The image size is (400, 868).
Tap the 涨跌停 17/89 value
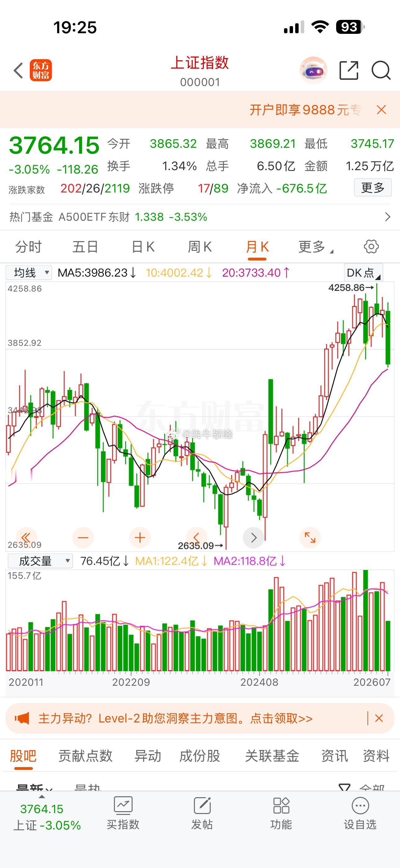point(213,188)
